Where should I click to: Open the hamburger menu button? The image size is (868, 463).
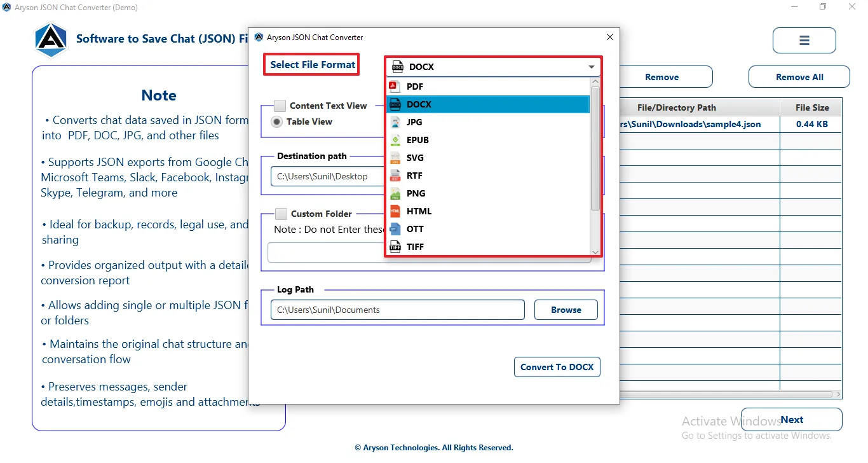coord(804,41)
